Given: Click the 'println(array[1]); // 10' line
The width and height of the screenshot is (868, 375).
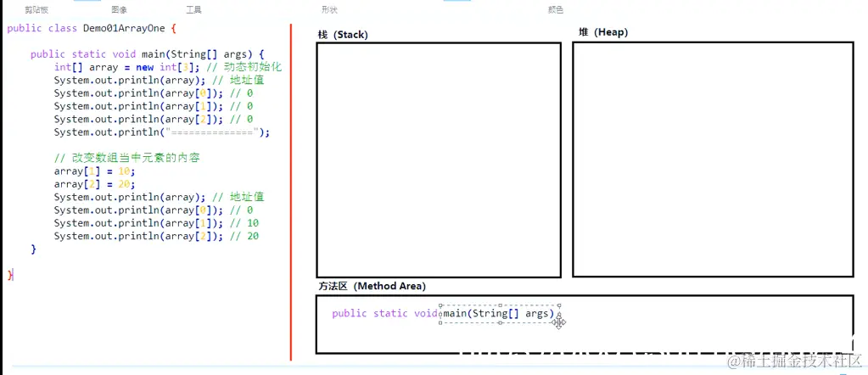Looking at the screenshot, I should [x=156, y=223].
